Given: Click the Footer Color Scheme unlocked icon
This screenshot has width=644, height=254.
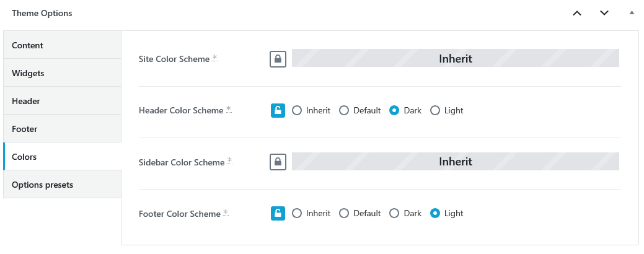Looking at the screenshot, I should (278, 213).
